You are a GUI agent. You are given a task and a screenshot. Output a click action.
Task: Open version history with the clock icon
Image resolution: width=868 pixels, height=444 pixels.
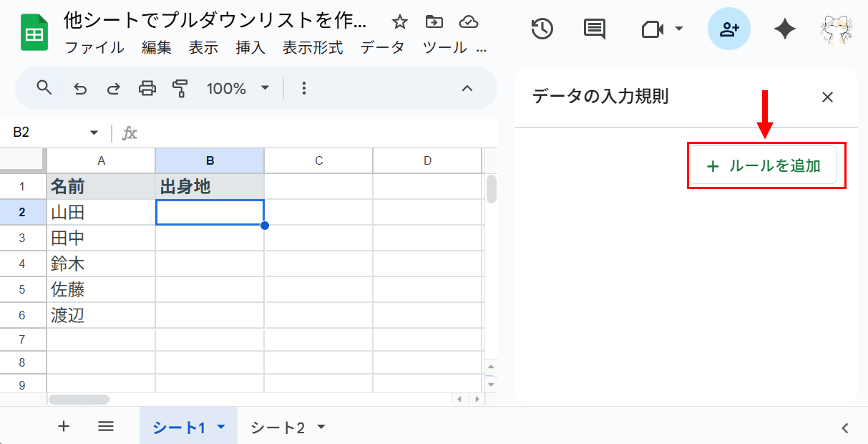pos(542,29)
